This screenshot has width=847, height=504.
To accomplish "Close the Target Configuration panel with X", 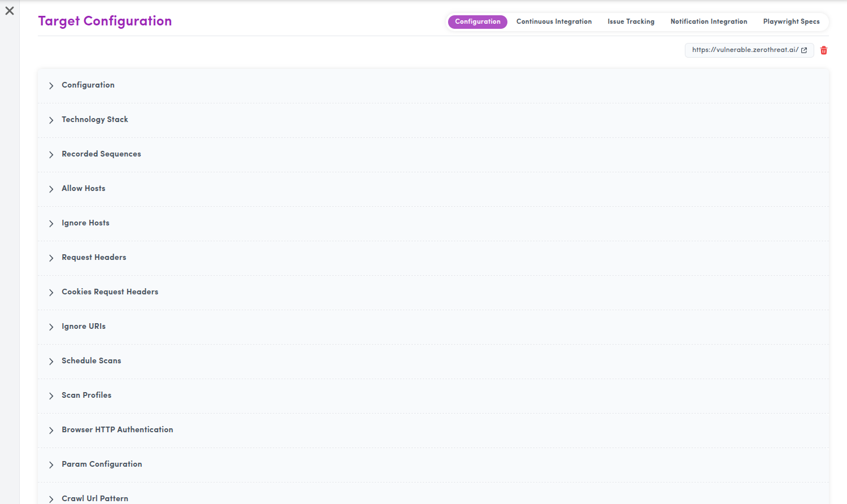I will 10,11.
